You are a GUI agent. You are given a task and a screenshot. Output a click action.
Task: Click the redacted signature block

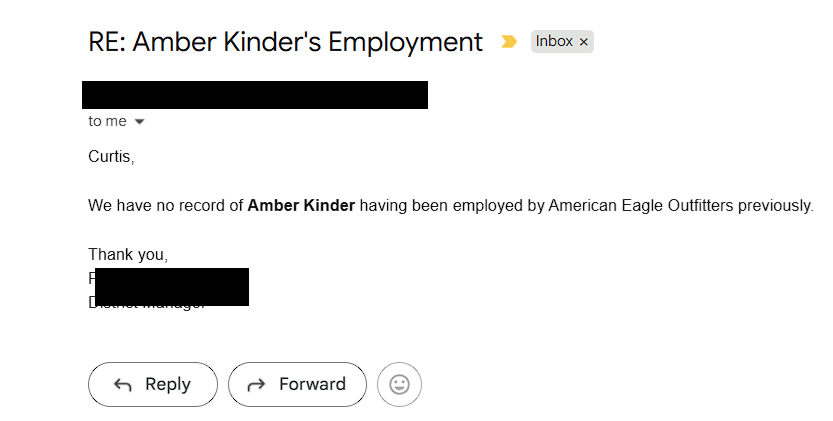[172, 287]
